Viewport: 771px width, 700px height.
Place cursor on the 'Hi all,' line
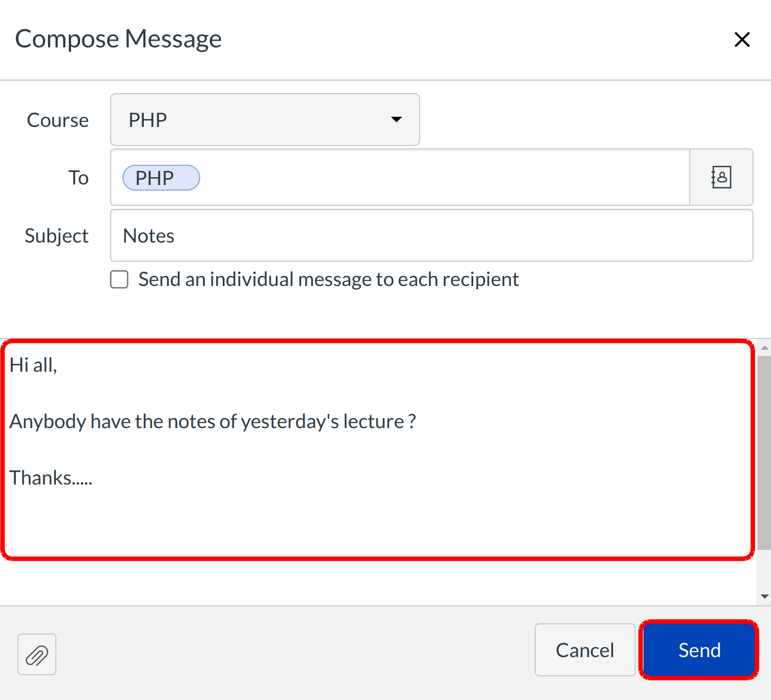tap(34, 366)
